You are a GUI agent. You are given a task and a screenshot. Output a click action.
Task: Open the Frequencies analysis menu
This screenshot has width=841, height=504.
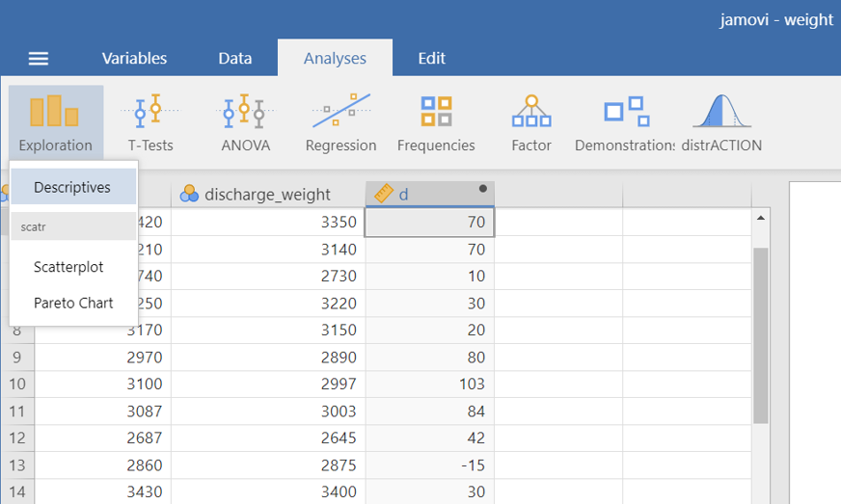(436, 121)
